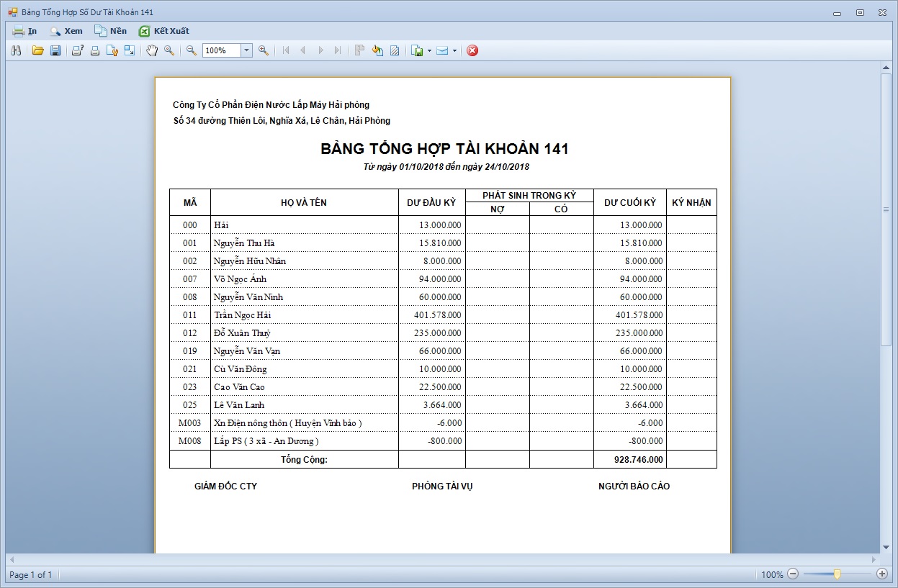Click the Kết Xuất export button
The height and width of the screenshot is (588, 898).
pos(164,31)
